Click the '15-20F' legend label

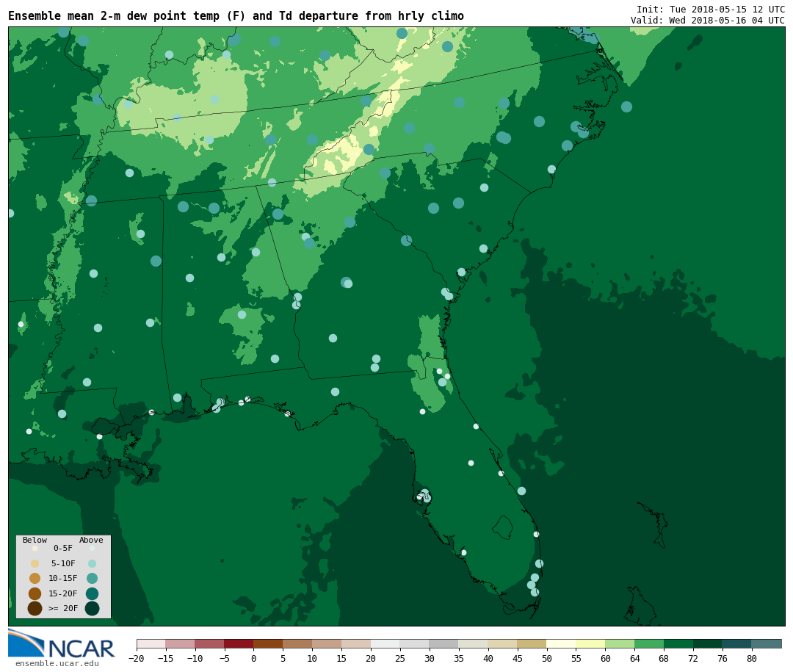tap(63, 593)
